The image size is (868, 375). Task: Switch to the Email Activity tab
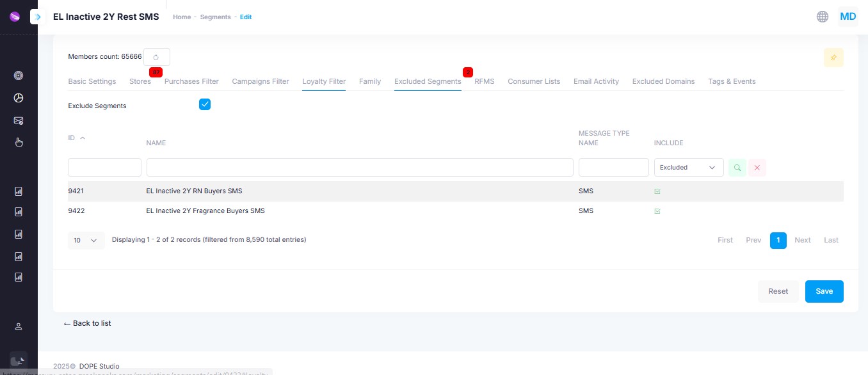pyautogui.click(x=596, y=81)
